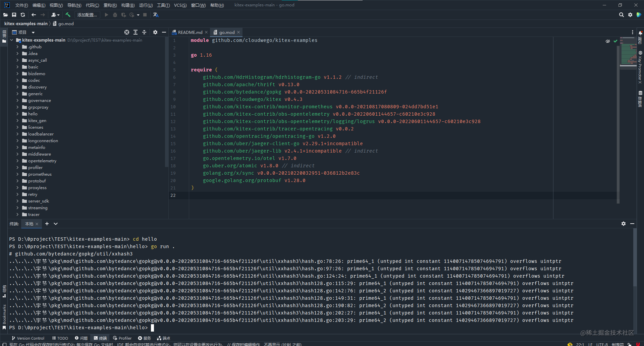Viewport: 644px width, 346px height.
Task: Open the TODO tool window
Action: [60, 338]
